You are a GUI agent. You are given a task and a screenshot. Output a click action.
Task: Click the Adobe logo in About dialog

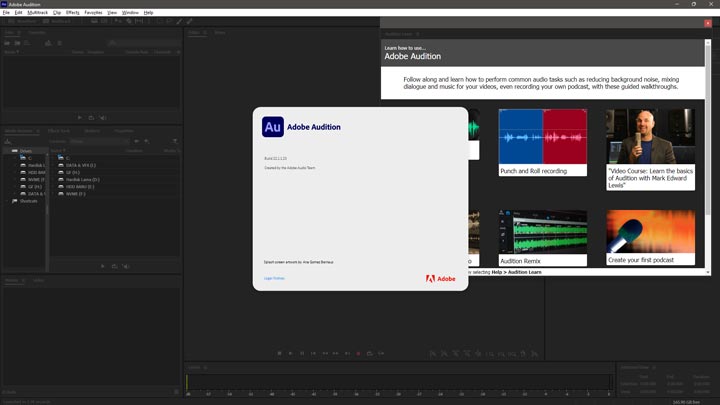(440, 279)
